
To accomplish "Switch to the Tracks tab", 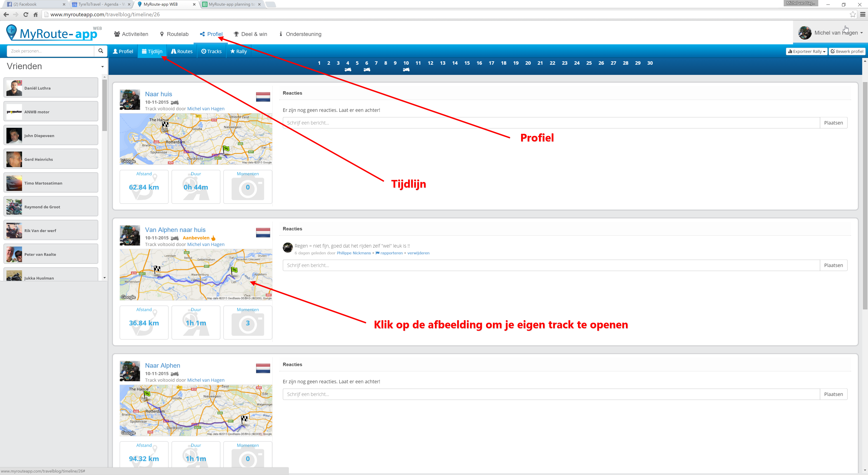I will pyautogui.click(x=211, y=51).
